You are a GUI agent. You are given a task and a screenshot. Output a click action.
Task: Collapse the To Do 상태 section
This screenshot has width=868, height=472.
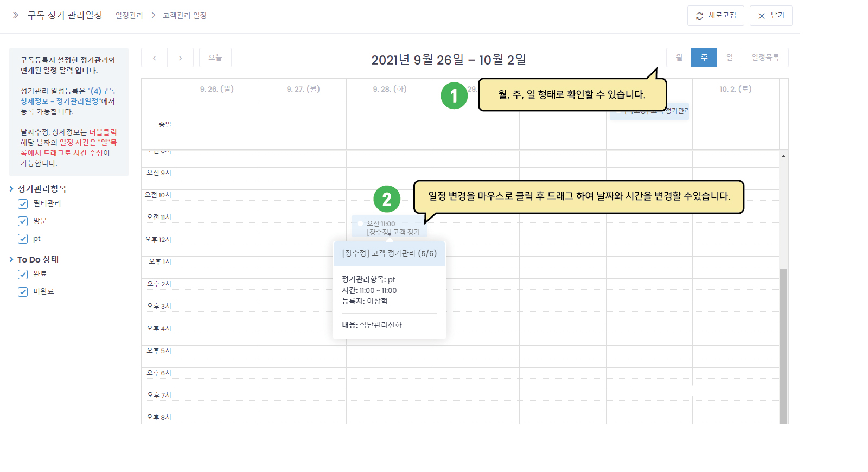pyautogui.click(x=11, y=259)
